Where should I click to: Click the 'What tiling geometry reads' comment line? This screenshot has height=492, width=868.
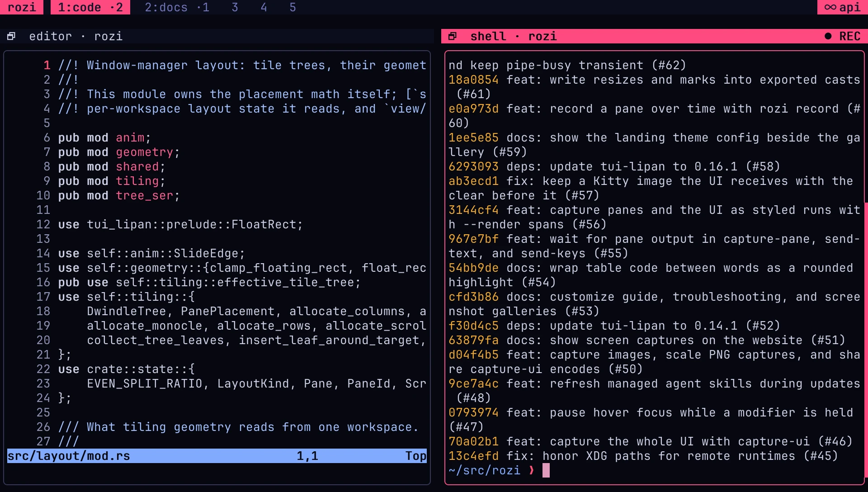[x=239, y=427]
